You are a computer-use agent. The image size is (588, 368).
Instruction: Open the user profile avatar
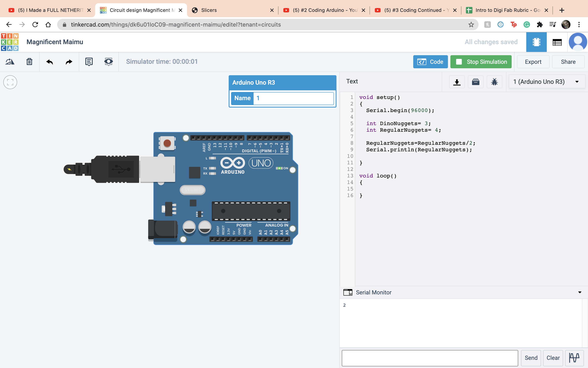[578, 42]
